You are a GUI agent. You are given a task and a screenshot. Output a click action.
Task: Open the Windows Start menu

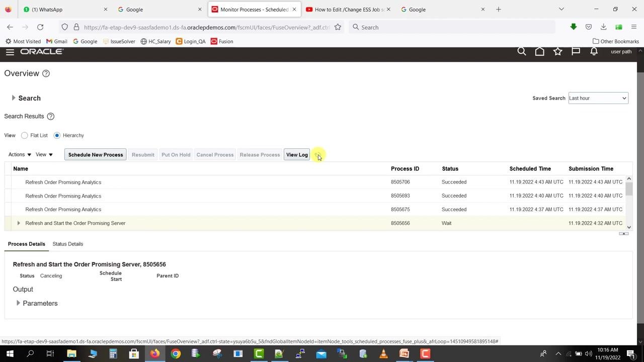[10, 354]
